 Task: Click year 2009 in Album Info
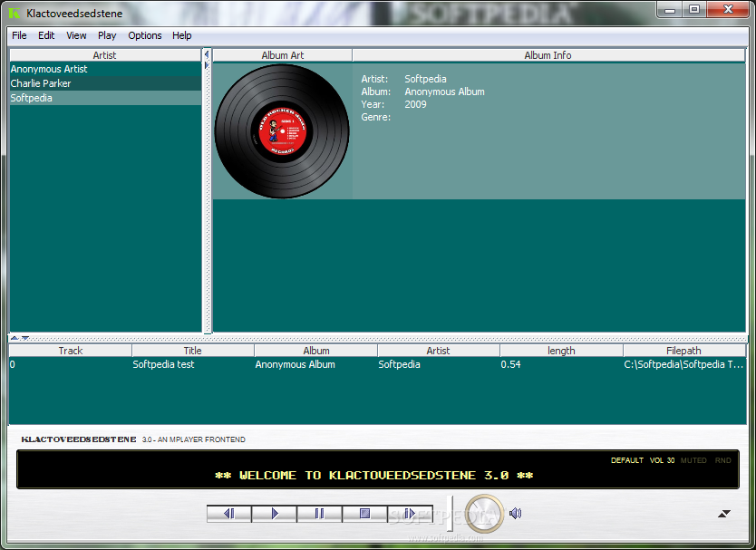tap(415, 104)
